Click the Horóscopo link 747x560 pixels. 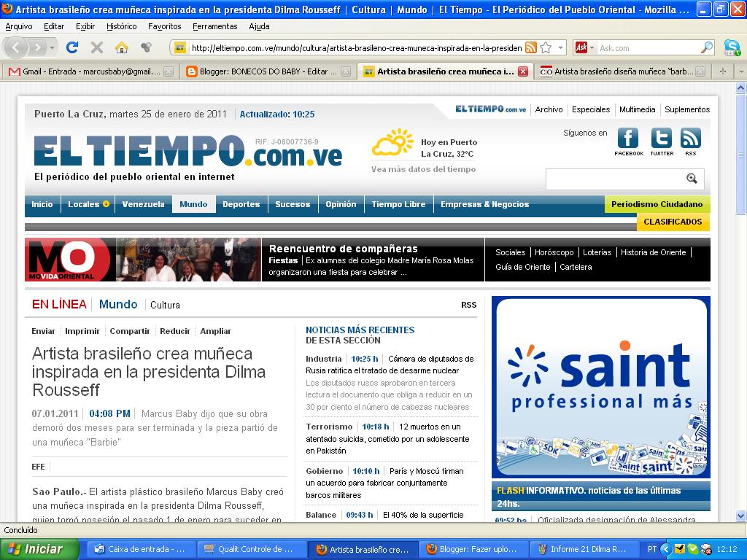554,252
